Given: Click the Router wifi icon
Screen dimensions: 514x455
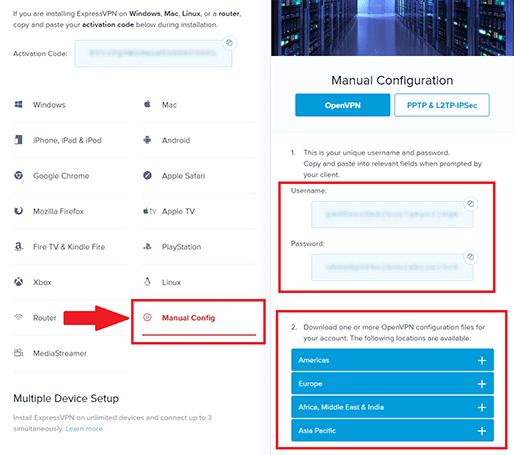Looking at the screenshot, I should (19, 317).
